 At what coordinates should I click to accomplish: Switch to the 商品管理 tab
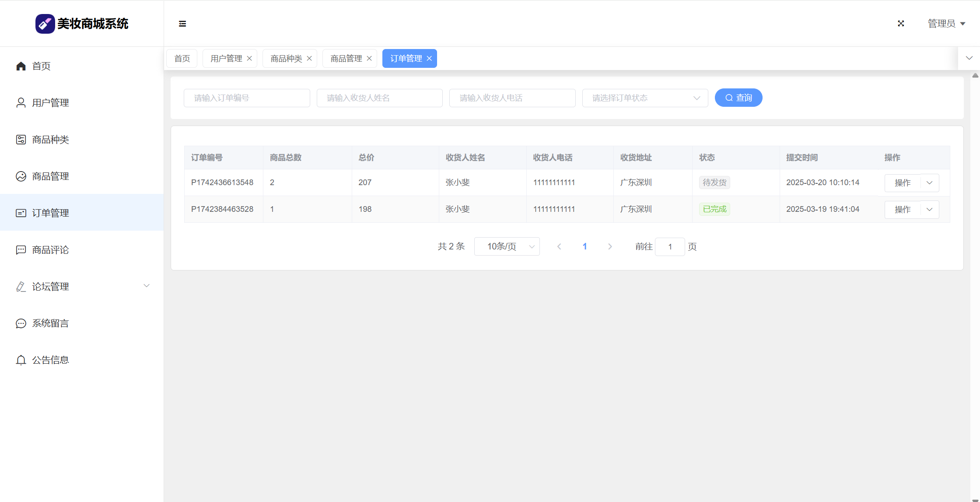point(346,59)
